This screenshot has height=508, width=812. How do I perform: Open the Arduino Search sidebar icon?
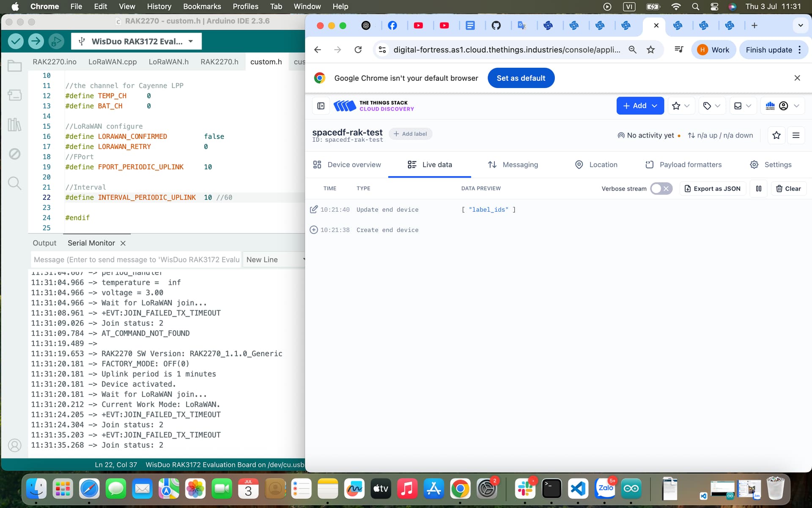[14, 183]
